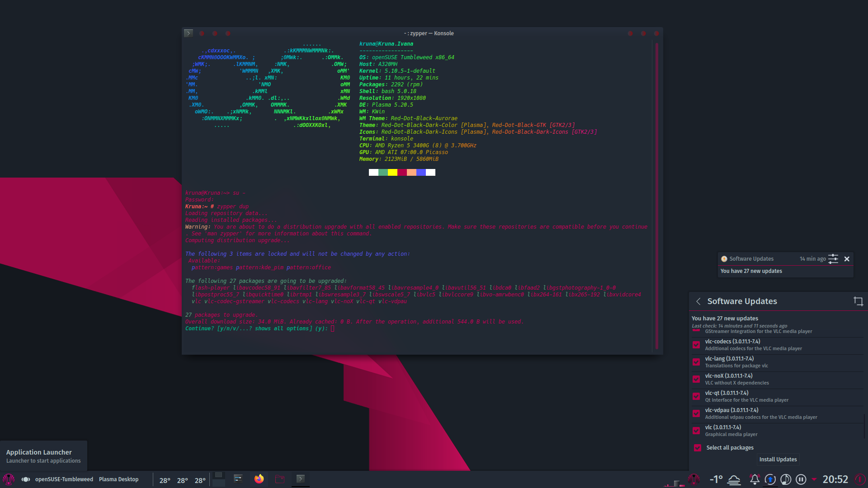The height and width of the screenshot is (488, 868).
Task: Click the 'zypper dup' command text
Action: pyautogui.click(x=232, y=206)
